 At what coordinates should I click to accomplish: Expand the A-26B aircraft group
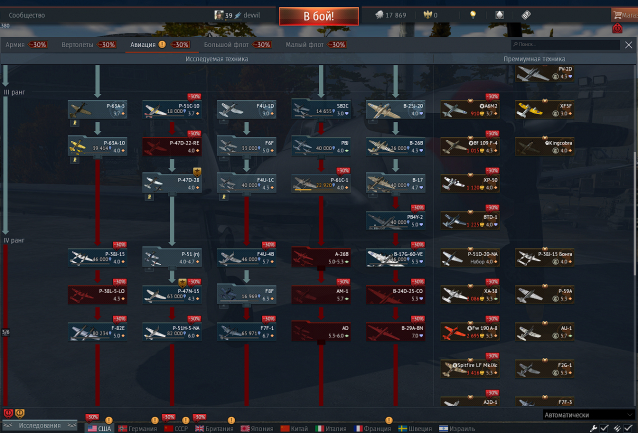point(321,258)
